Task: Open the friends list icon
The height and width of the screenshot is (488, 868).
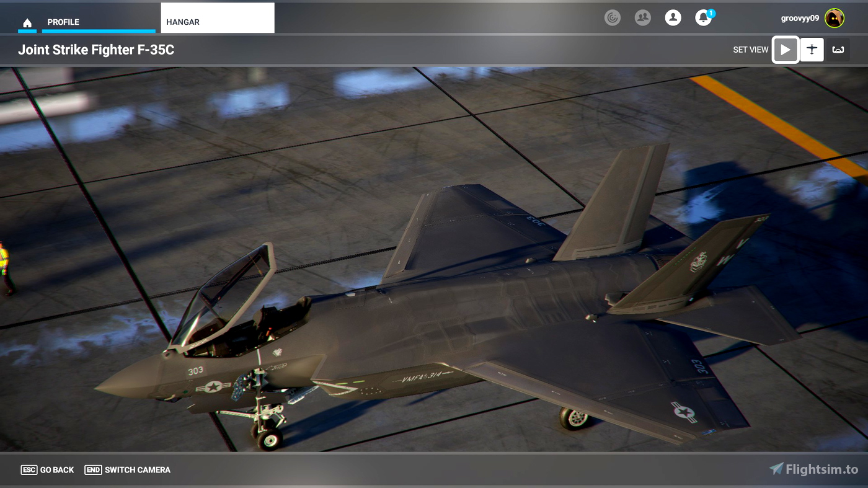Action: tap(643, 17)
